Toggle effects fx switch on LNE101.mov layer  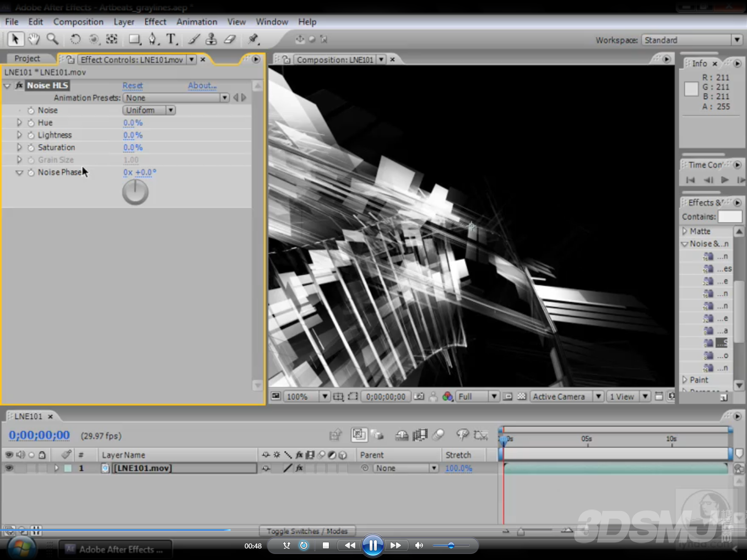[299, 468]
